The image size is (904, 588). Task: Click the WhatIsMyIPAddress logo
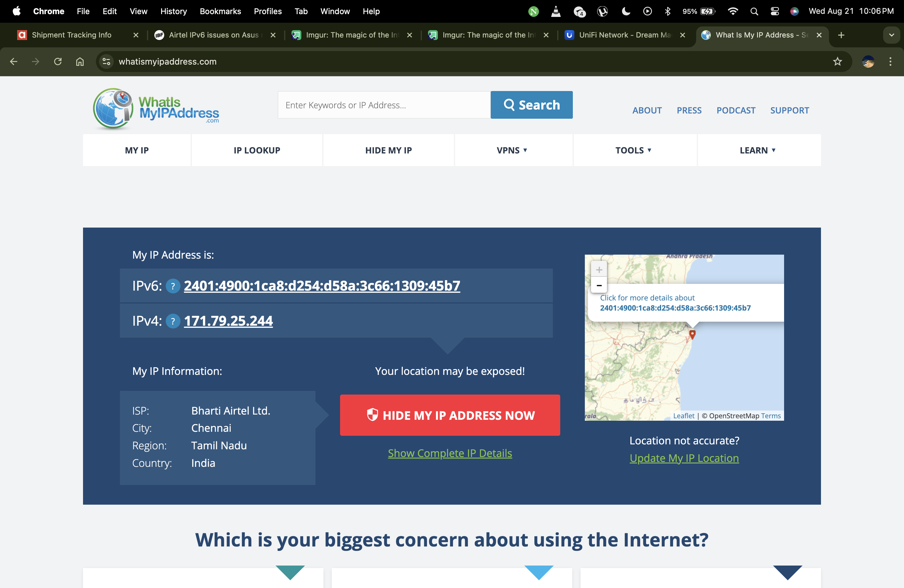coord(156,109)
